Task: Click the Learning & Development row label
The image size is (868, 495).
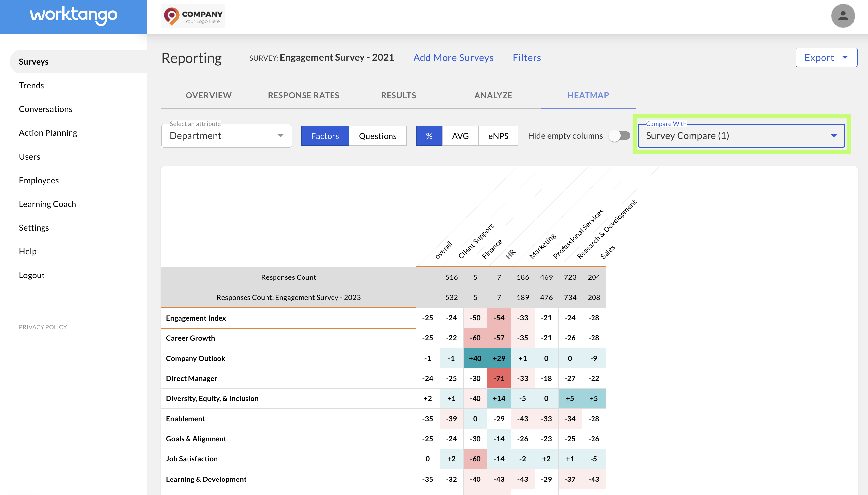Action: [206, 479]
